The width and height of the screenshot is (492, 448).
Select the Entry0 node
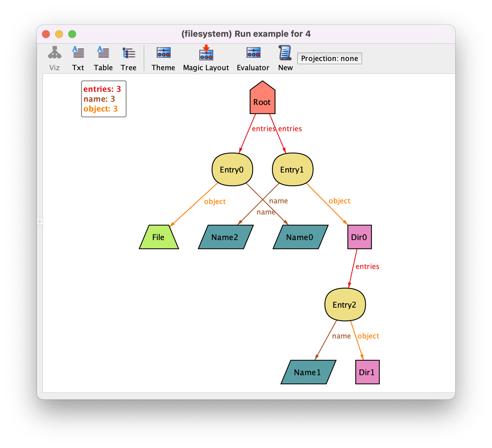[x=232, y=170]
